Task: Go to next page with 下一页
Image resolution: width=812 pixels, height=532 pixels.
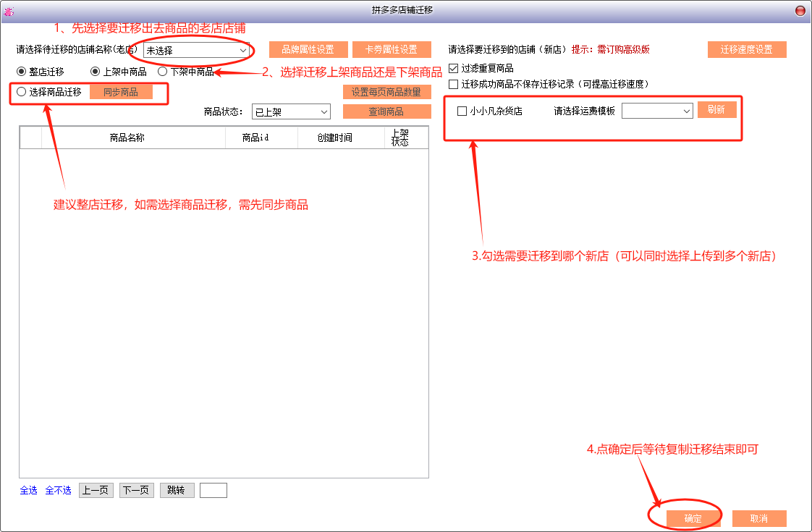Action: pyautogui.click(x=136, y=490)
